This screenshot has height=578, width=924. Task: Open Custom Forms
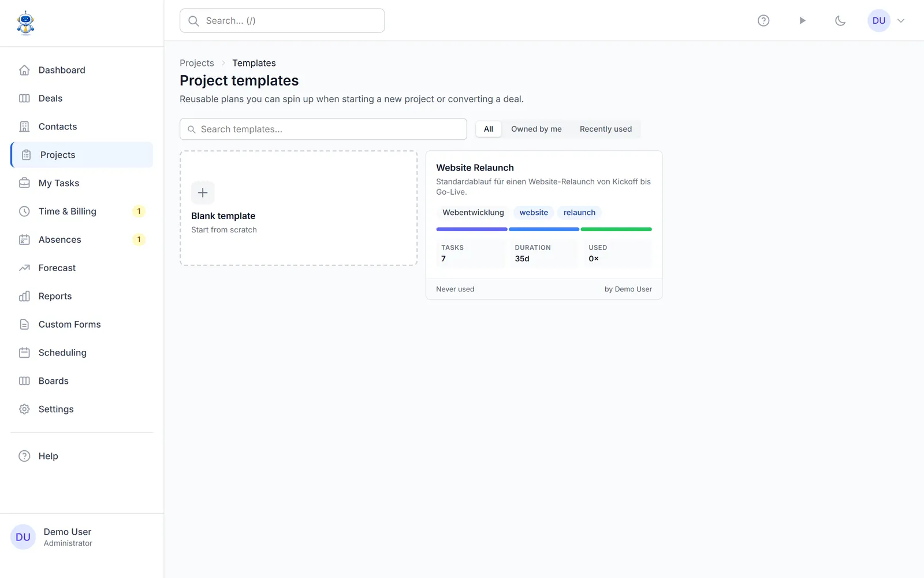[82, 325]
